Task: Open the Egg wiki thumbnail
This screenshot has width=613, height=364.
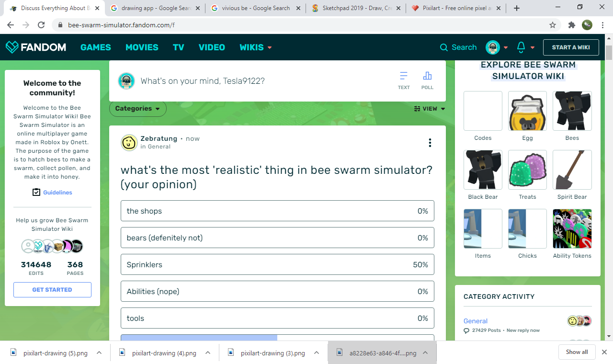Action: click(527, 111)
